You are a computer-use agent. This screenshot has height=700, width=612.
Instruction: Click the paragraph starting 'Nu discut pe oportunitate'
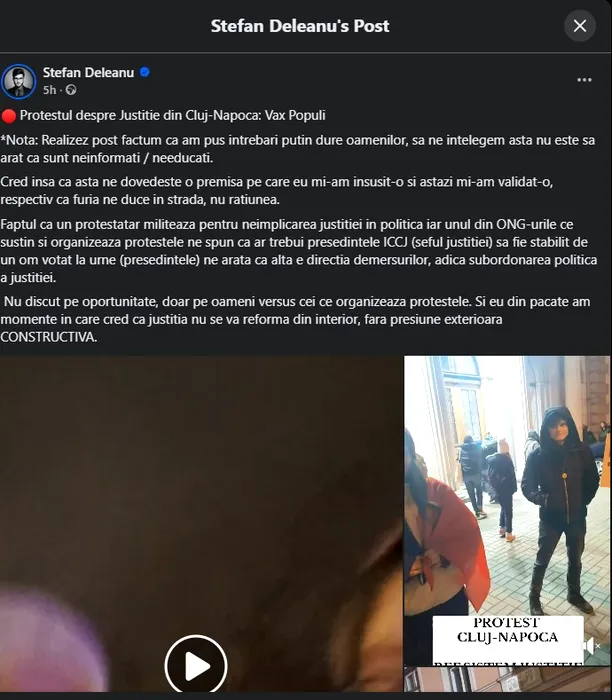point(296,319)
